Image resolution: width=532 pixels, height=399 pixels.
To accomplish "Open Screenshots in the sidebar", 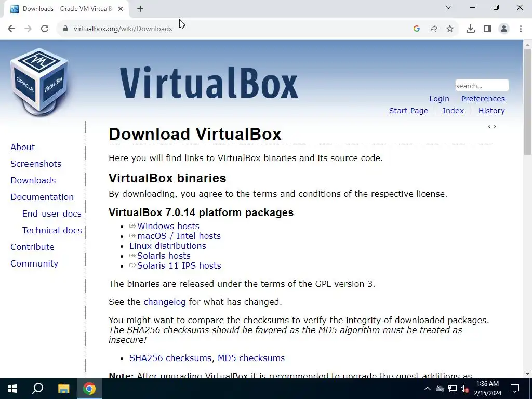I will pos(36,164).
